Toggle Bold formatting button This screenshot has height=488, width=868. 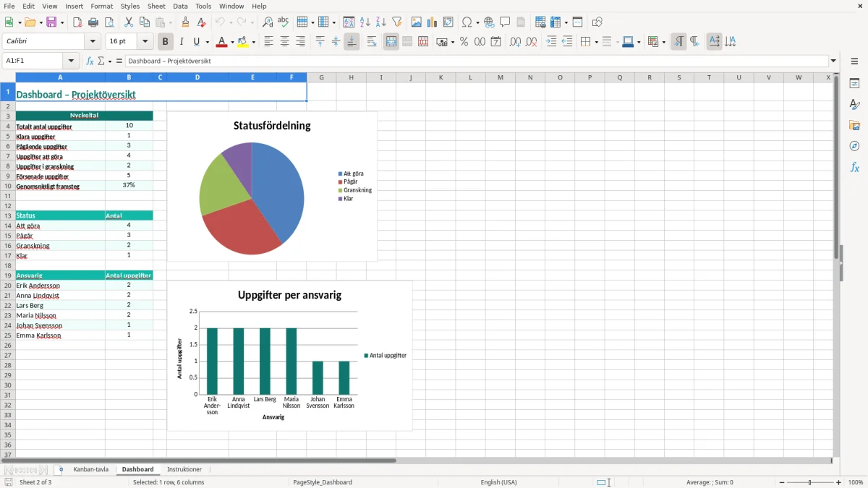(x=166, y=42)
